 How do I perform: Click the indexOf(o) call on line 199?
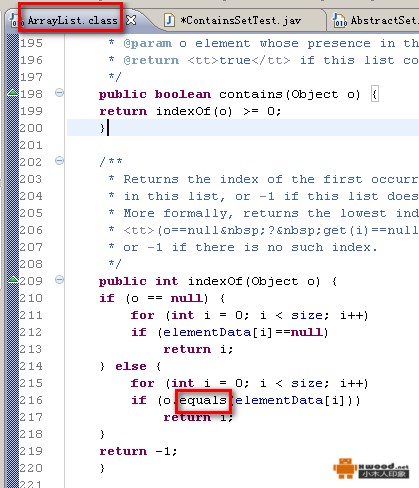194,111
